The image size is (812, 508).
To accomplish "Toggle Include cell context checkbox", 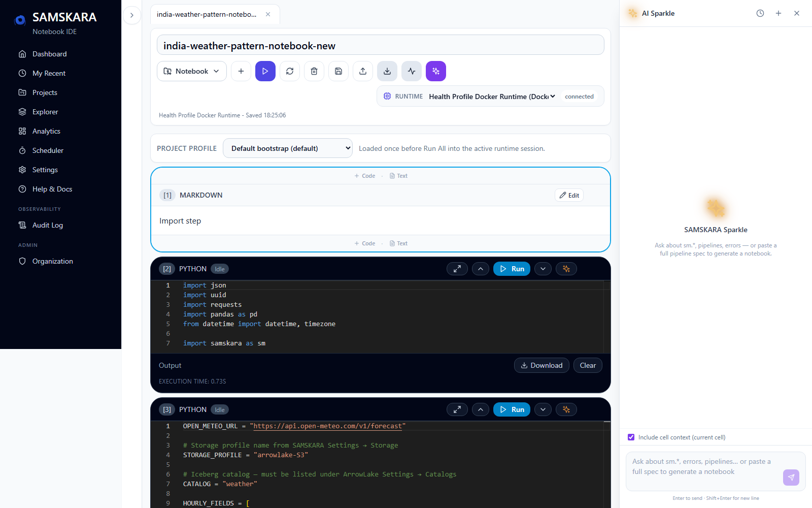I will pos(631,437).
